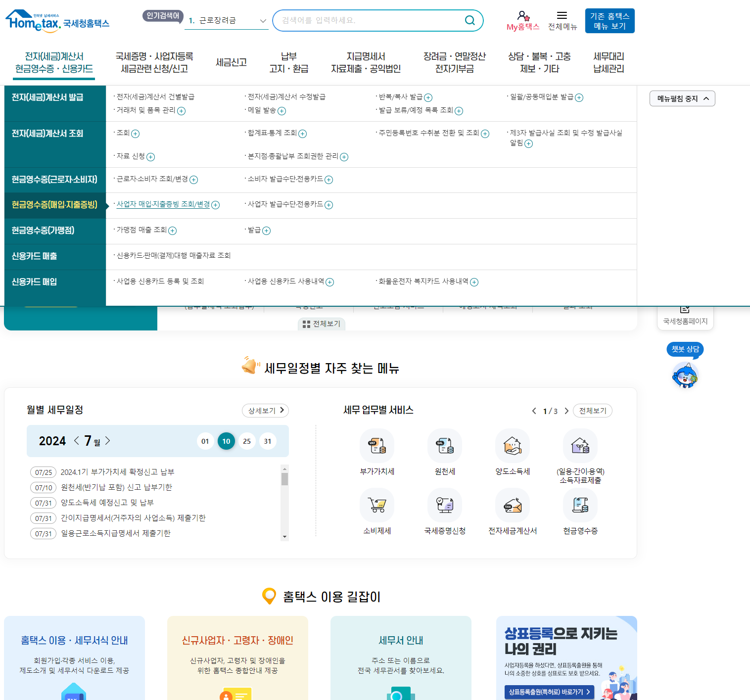750x700 pixels.
Task: Open 국세증명·사업자등록 menu
Action: (154, 63)
